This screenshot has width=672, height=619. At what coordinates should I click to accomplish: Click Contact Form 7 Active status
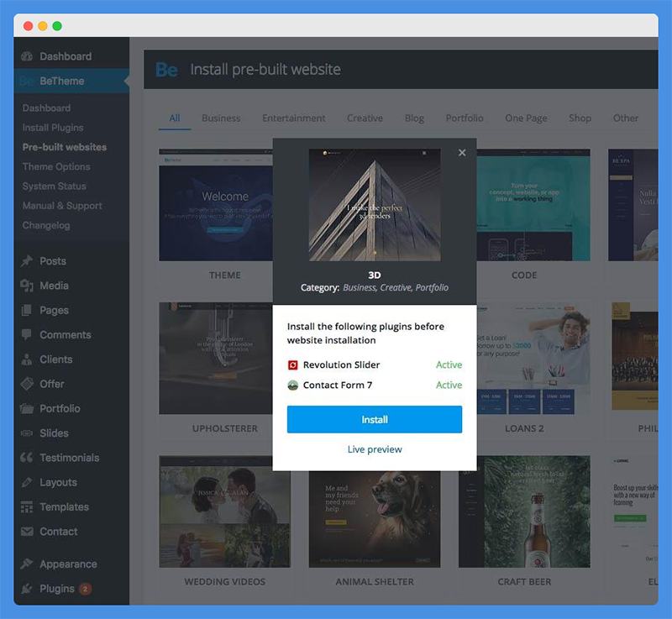click(449, 386)
